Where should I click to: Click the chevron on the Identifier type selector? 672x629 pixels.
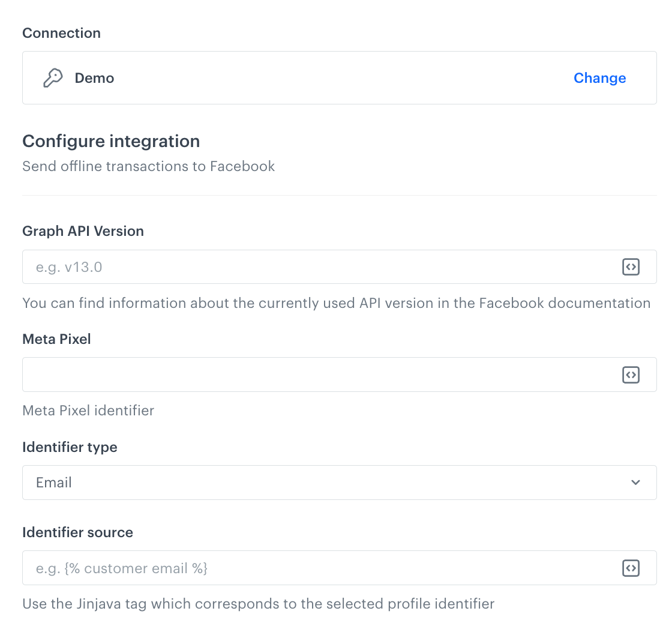(635, 483)
